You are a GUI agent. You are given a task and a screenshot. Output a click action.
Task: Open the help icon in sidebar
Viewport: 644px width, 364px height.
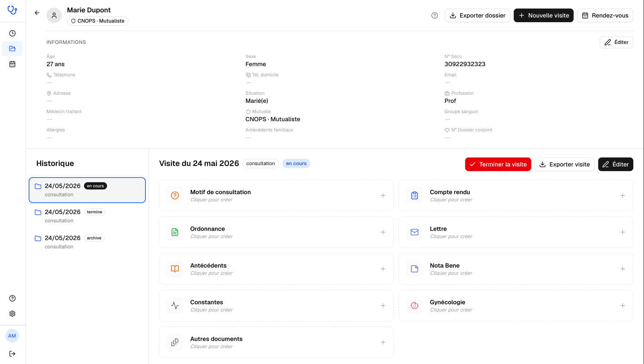[x=12, y=298]
